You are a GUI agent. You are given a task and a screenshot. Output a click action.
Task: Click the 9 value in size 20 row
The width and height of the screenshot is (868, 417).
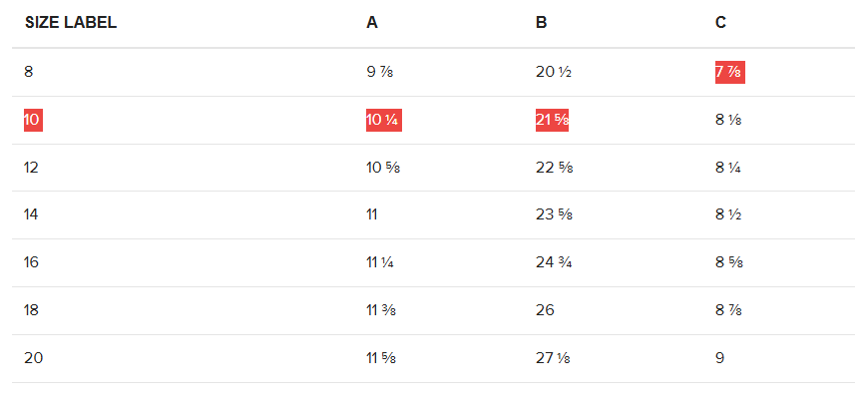[x=719, y=358]
